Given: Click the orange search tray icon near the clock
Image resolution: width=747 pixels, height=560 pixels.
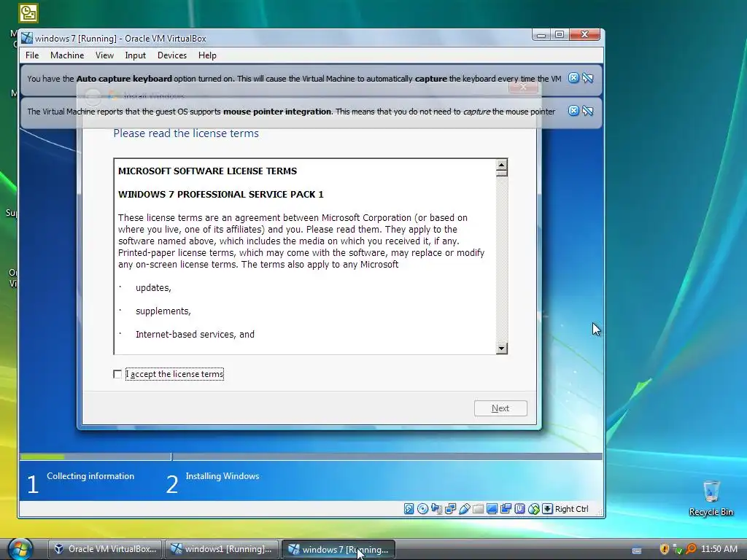Looking at the screenshot, I should click(691, 549).
